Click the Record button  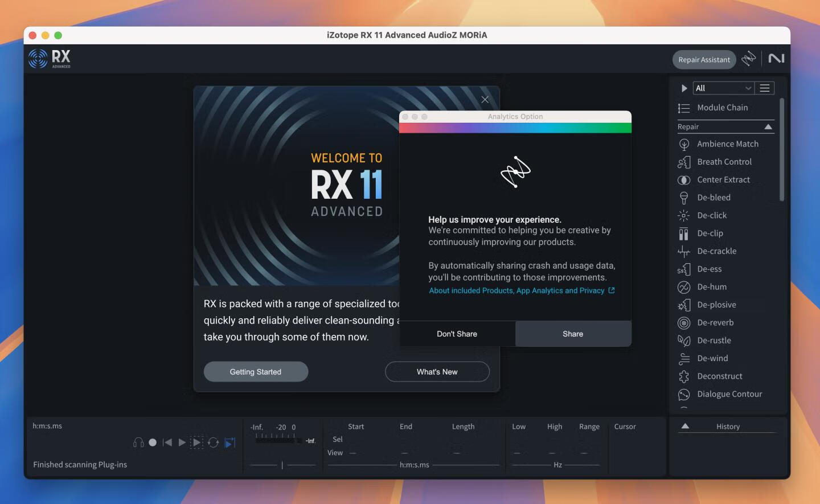pos(153,442)
